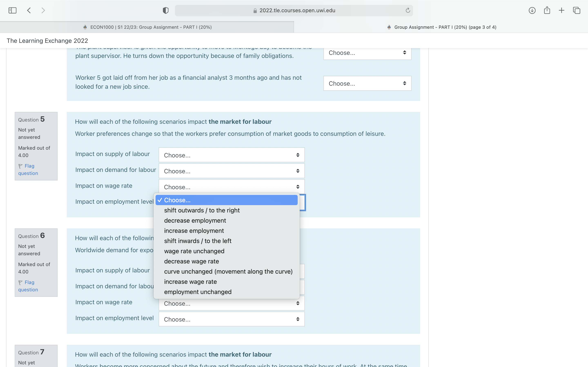
Task: Switch to the ECON1000 Group Assignment tab
Action: pyautogui.click(x=147, y=27)
